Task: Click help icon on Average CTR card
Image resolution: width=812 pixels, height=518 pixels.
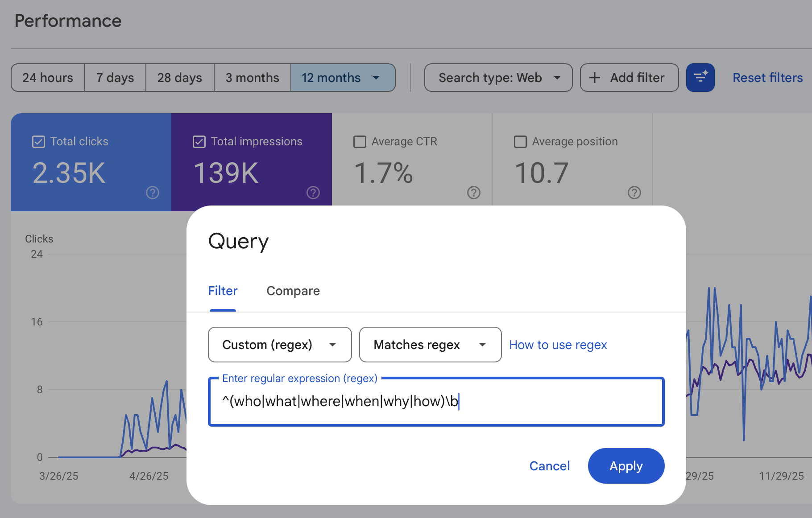Action: 473,193
